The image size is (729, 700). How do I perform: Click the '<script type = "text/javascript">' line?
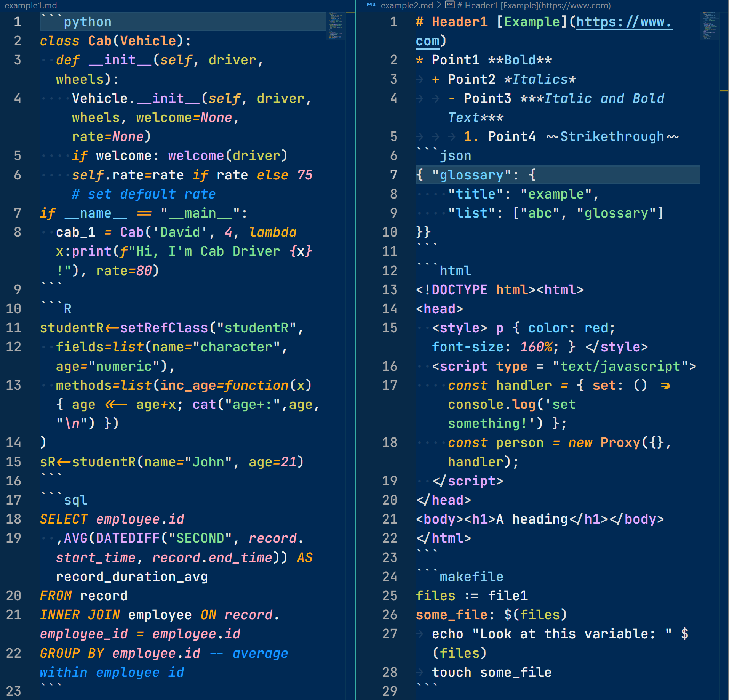(564, 366)
